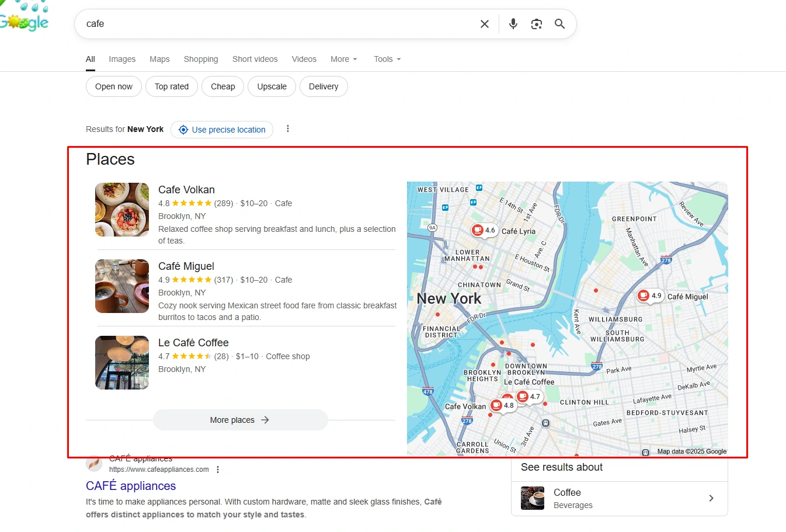Screen dimensions: 786x532
Task: Open the three-dot menu next to Use precise location
Action: pyautogui.click(x=288, y=129)
